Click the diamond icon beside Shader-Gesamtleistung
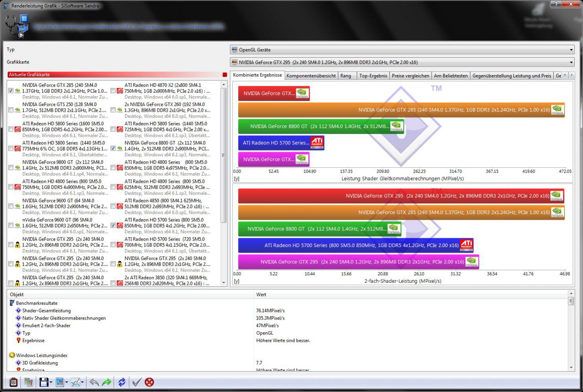This screenshot has width=583, height=392. click(18, 311)
